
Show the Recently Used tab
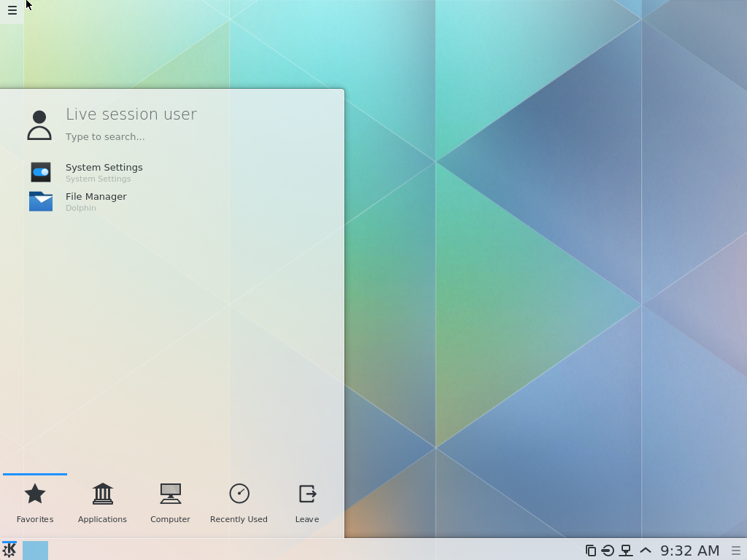click(x=239, y=503)
